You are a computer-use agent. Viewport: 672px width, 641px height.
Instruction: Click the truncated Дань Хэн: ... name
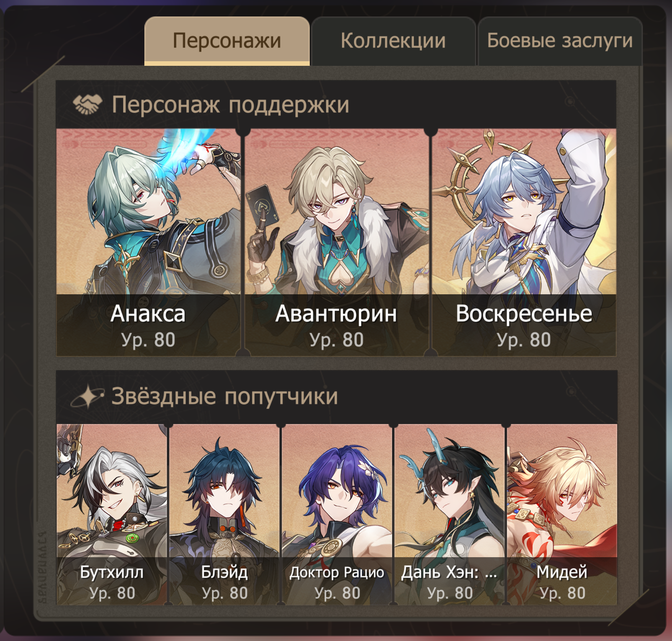(x=449, y=572)
